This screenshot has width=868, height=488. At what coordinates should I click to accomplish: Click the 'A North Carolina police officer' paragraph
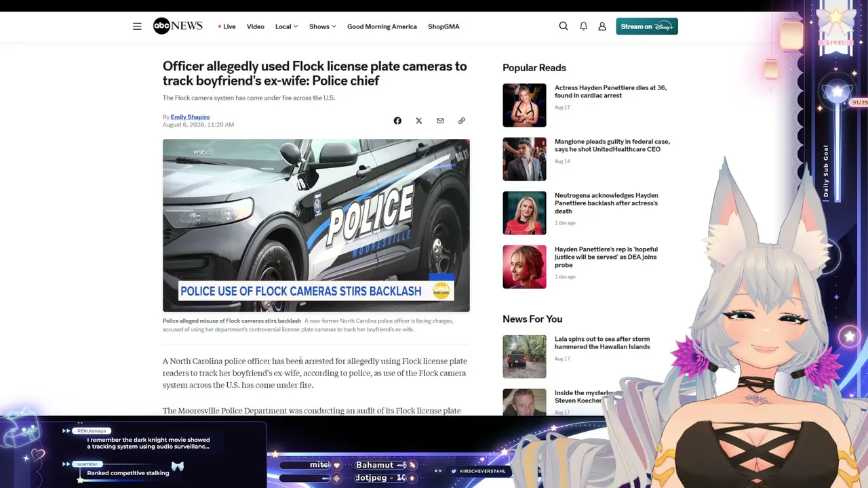315,373
